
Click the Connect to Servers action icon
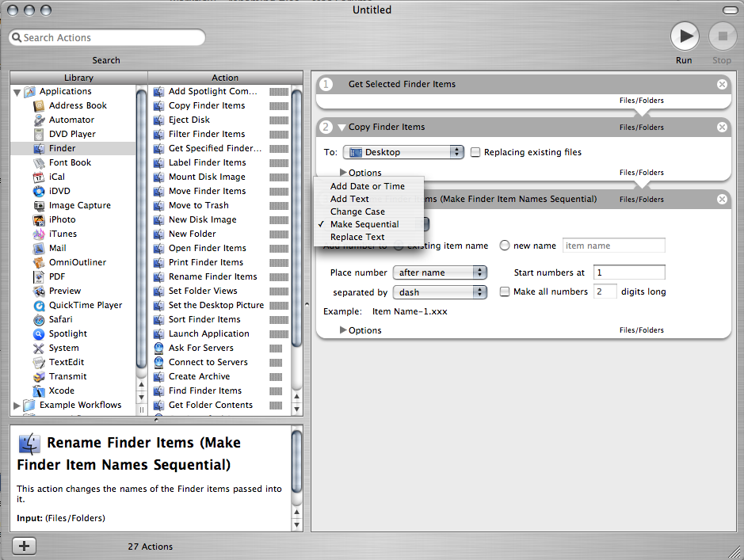tap(159, 362)
